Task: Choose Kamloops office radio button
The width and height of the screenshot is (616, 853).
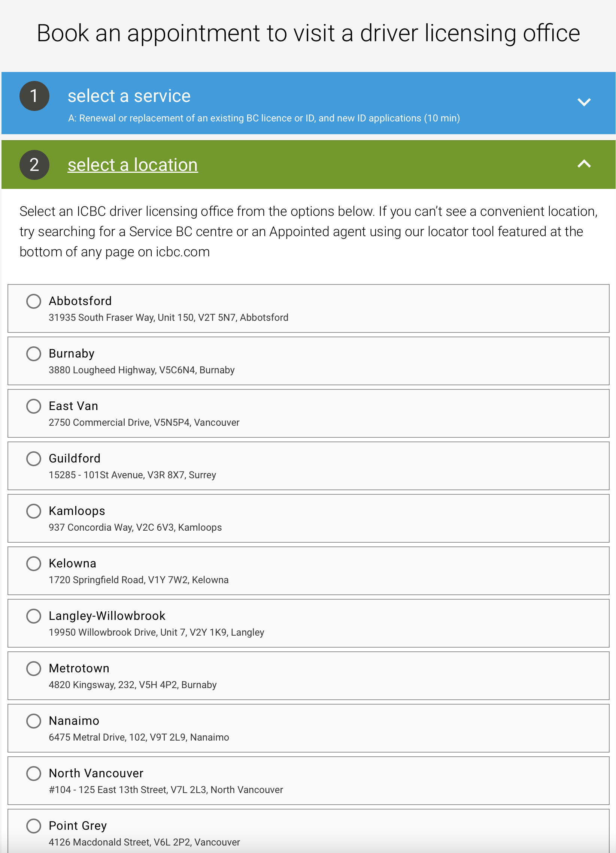Action: pos(33,511)
